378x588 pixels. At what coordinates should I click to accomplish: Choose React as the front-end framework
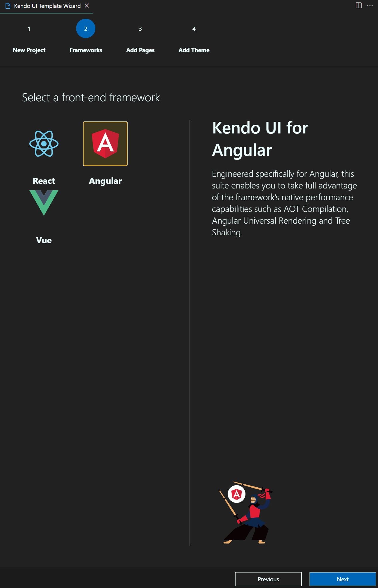pyautogui.click(x=44, y=144)
